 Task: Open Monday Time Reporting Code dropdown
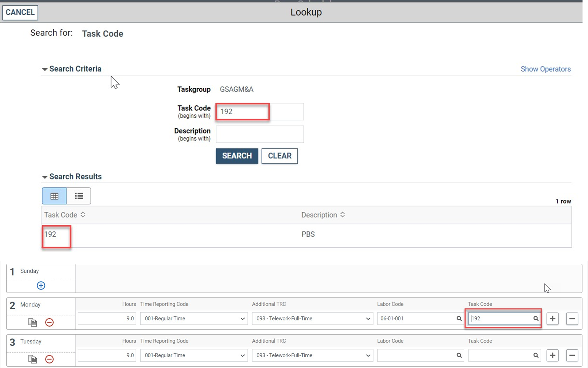(242, 318)
